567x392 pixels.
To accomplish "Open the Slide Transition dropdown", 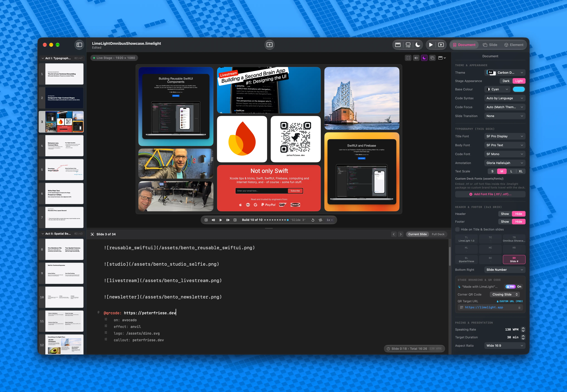I will 505,116.
